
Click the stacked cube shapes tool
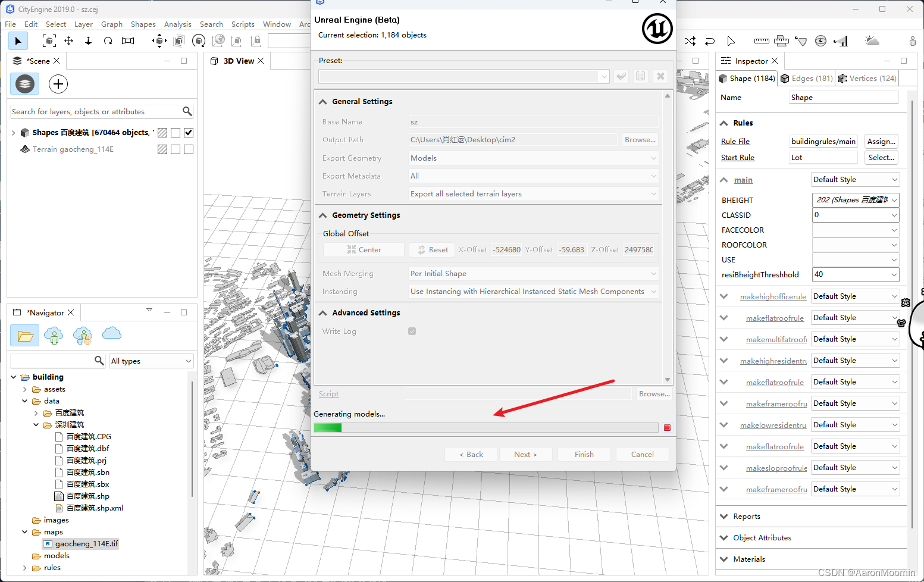point(179,40)
